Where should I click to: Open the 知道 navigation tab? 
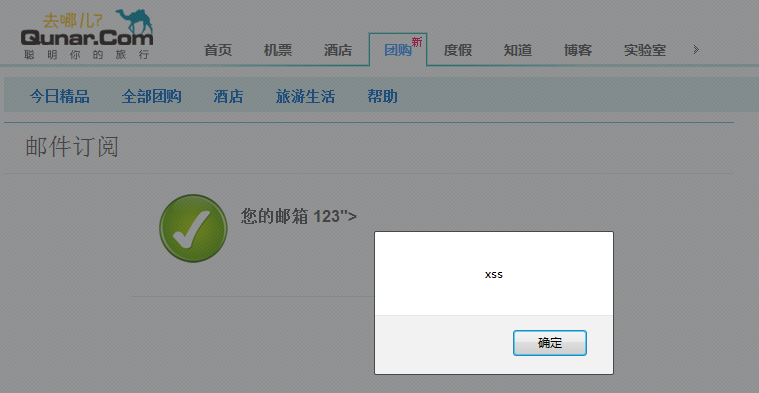518,50
